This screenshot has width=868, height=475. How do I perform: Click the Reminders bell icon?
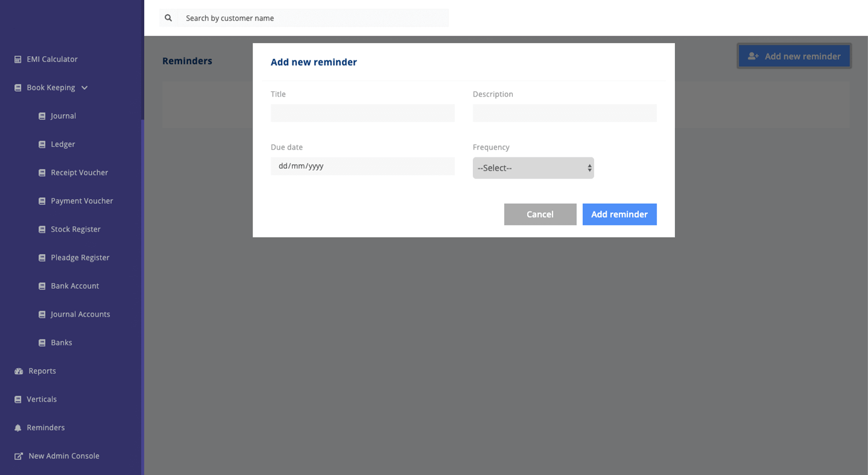17,428
